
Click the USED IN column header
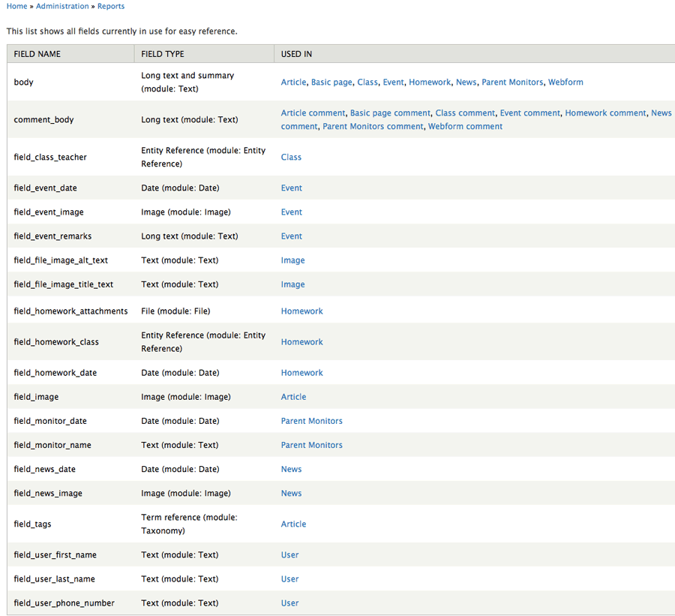[475, 54]
